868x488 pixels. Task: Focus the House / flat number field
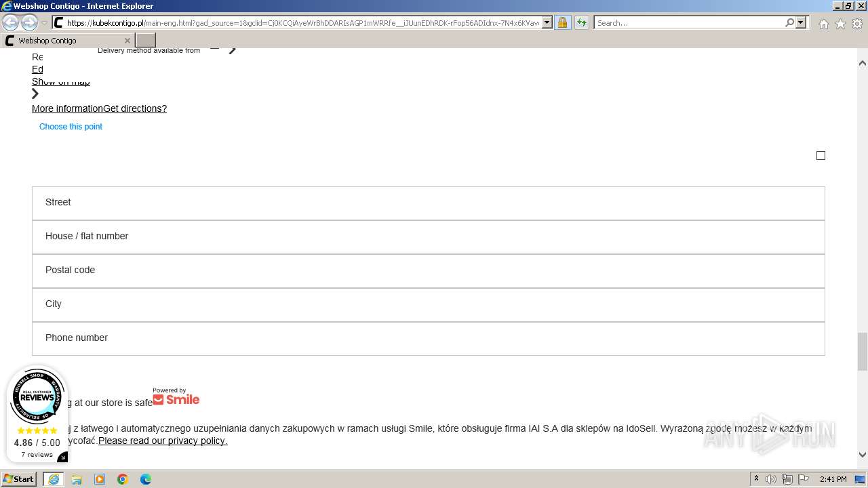(429, 237)
